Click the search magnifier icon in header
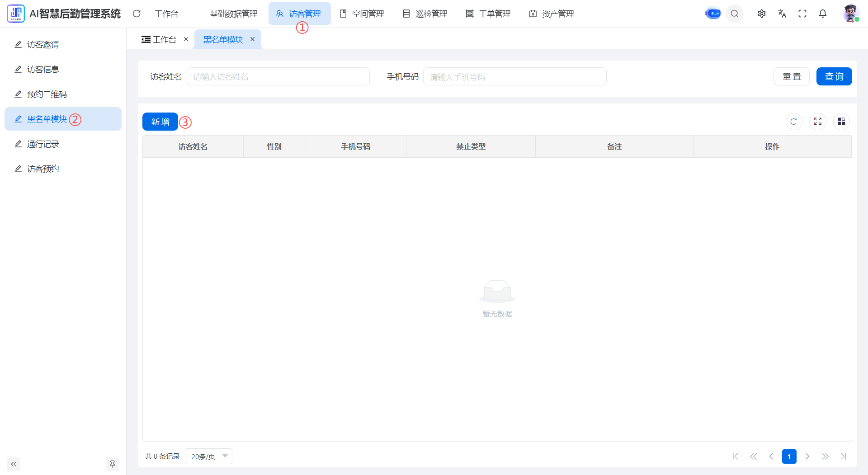Screen dimensions: 868x475 [x=735, y=14]
